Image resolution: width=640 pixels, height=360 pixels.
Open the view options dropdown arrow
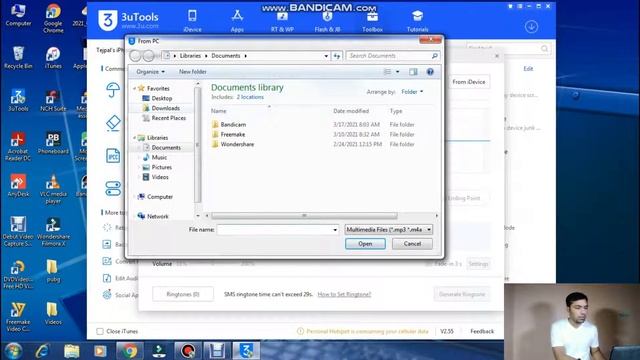tap(398, 72)
